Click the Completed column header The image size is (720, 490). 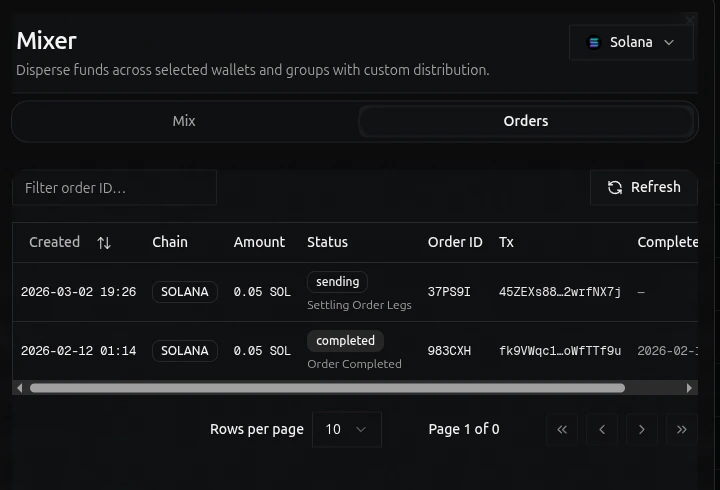(x=668, y=242)
